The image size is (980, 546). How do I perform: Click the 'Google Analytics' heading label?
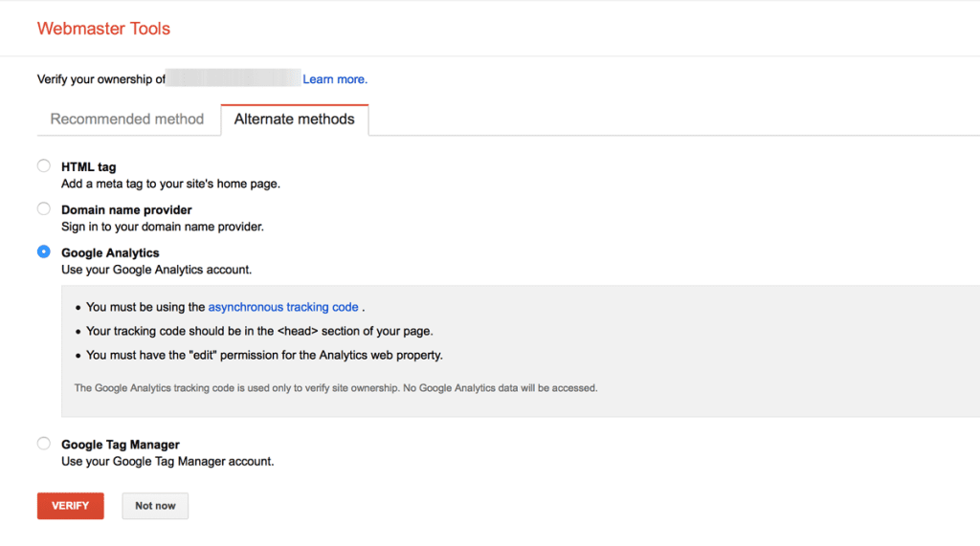[x=110, y=253]
